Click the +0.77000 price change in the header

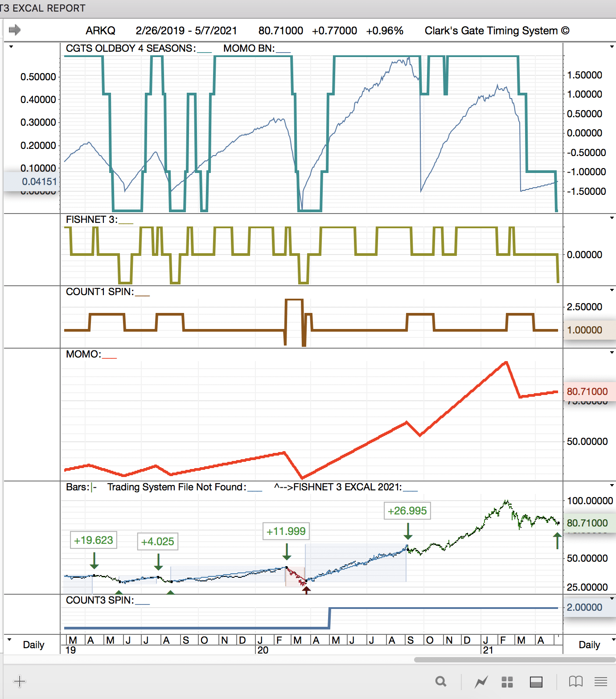[334, 30]
